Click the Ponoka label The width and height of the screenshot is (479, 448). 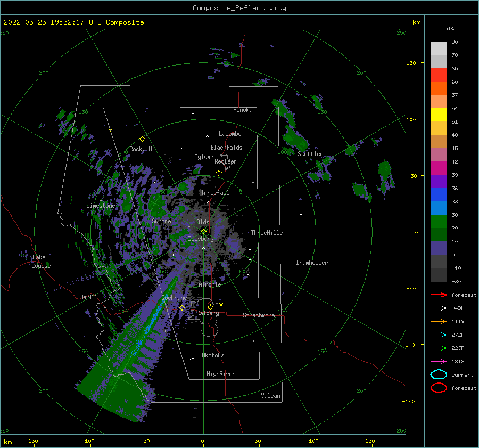coord(243,110)
